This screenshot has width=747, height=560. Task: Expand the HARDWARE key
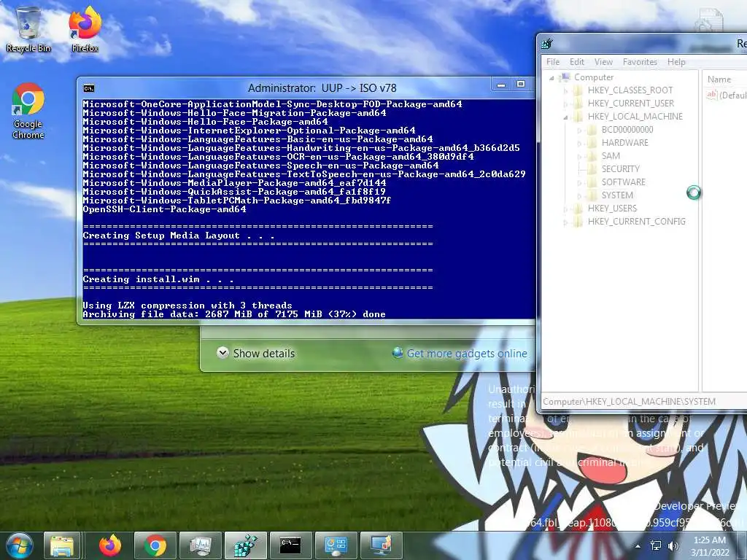click(x=579, y=143)
